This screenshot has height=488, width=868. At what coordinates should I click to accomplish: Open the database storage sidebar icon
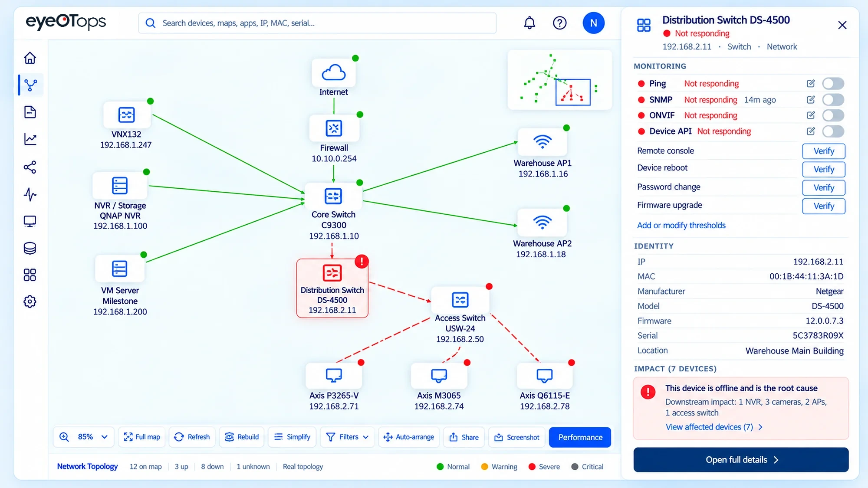coord(30,248)
